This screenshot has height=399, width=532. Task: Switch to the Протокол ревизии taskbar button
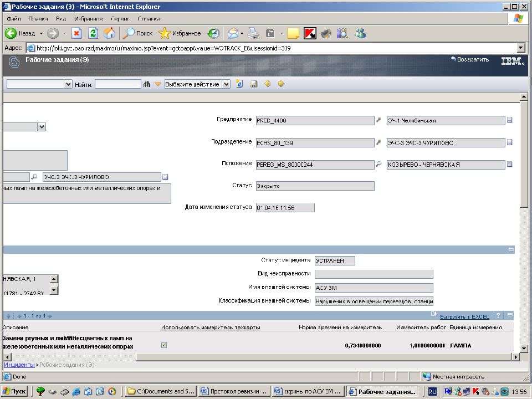pos(235,391)
